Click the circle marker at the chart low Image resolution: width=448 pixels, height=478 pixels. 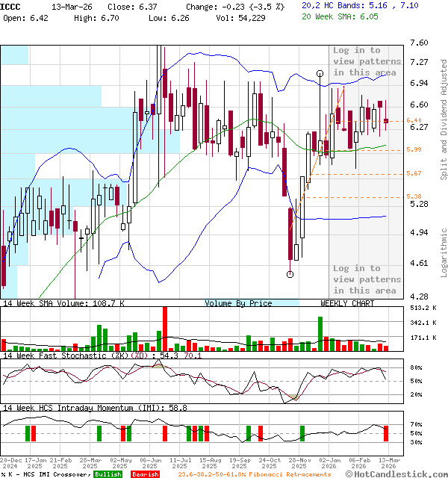tap(290, 274)
